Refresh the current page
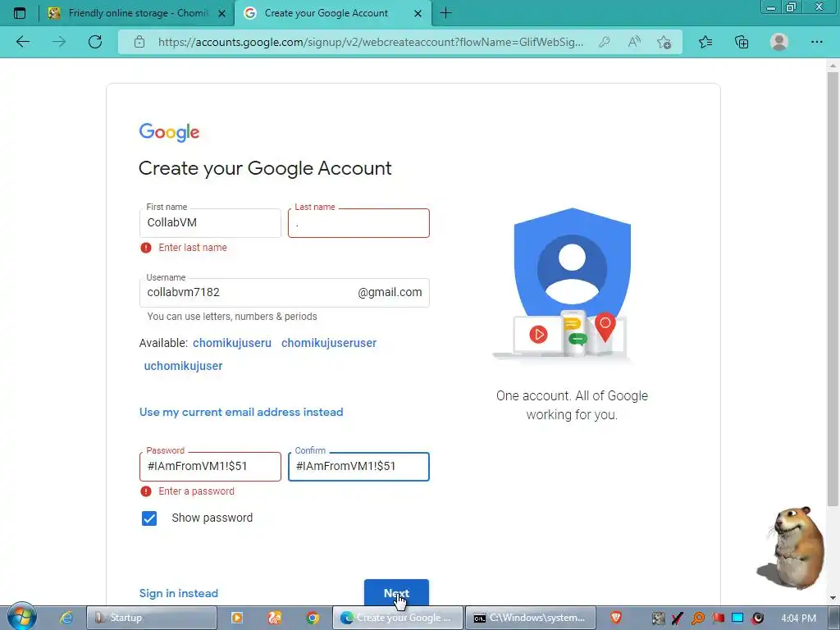The width and height of the screenshot is (840, 630). [x=95, y=42]
